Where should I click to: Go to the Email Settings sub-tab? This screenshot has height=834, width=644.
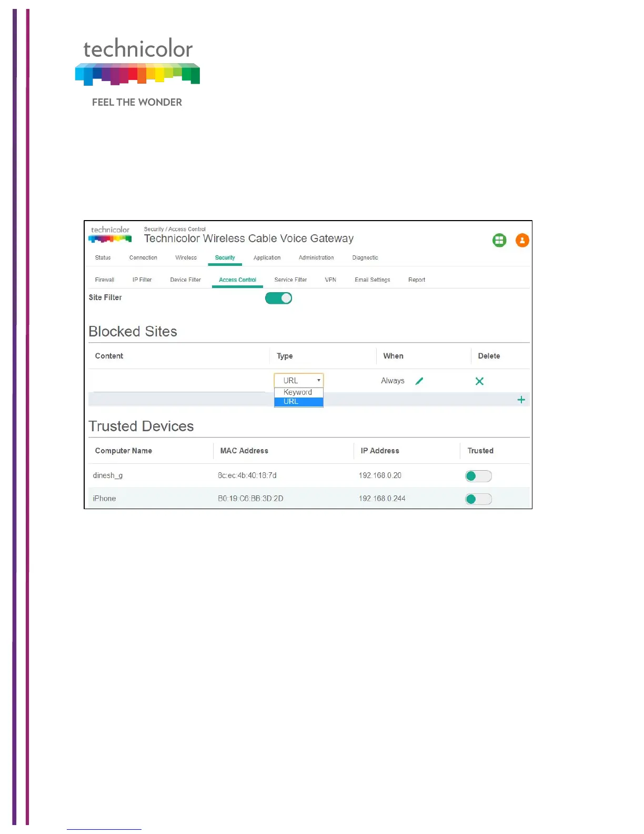click(373, 280)
